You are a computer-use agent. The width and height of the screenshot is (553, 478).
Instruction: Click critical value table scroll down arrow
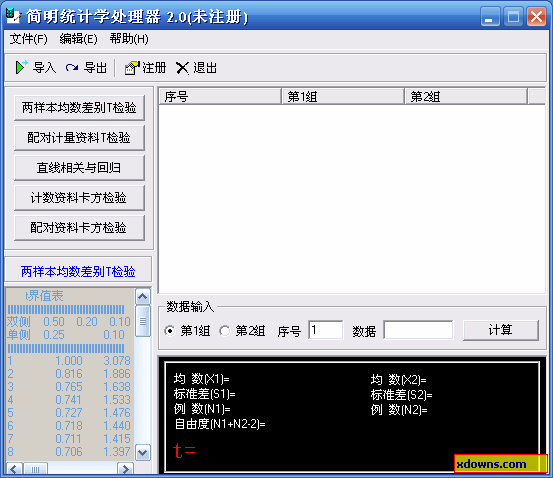point(142,452)
